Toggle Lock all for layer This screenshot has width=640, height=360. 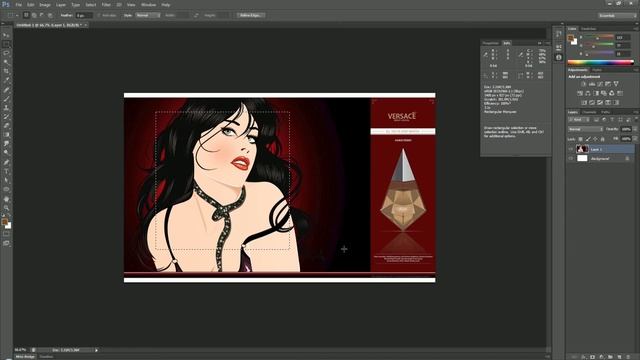602,139
